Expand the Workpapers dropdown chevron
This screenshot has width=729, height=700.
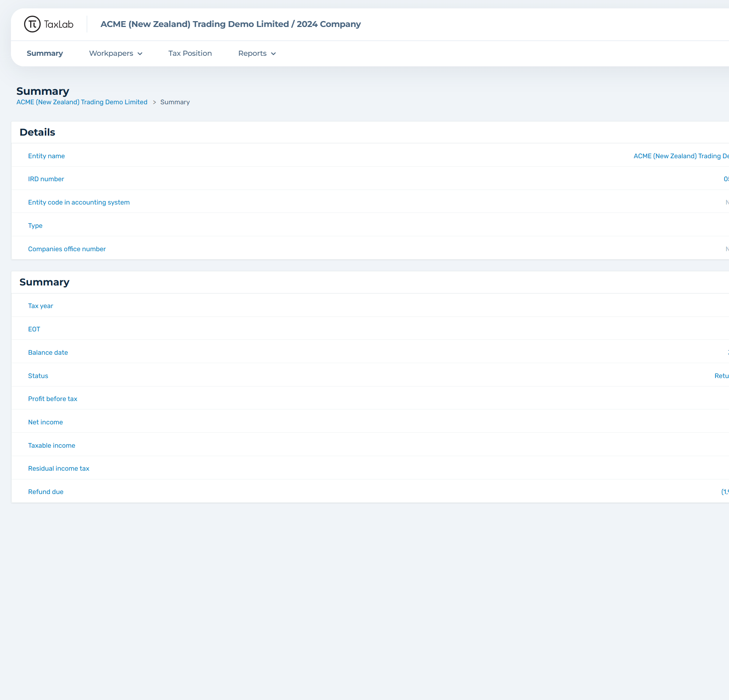coord(140,54)
